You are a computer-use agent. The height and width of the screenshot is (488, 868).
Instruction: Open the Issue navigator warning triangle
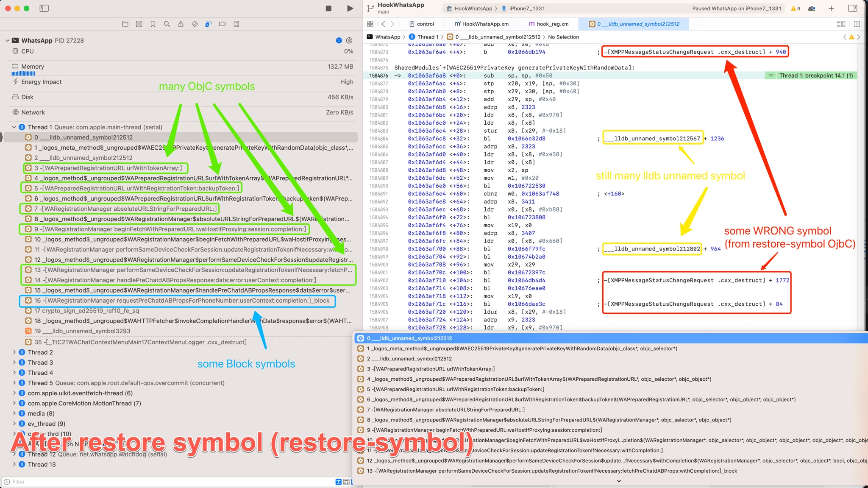pyautogui.click(x=181, y=24)
